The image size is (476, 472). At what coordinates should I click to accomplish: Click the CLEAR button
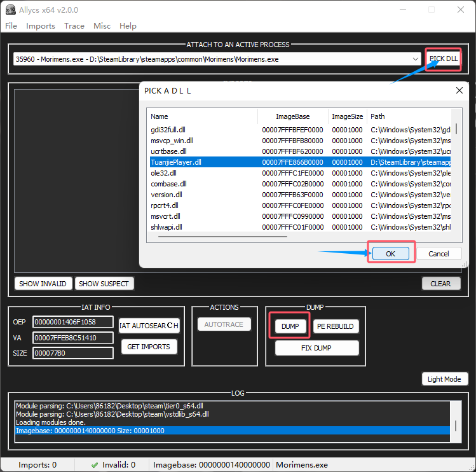pos(440,284)
